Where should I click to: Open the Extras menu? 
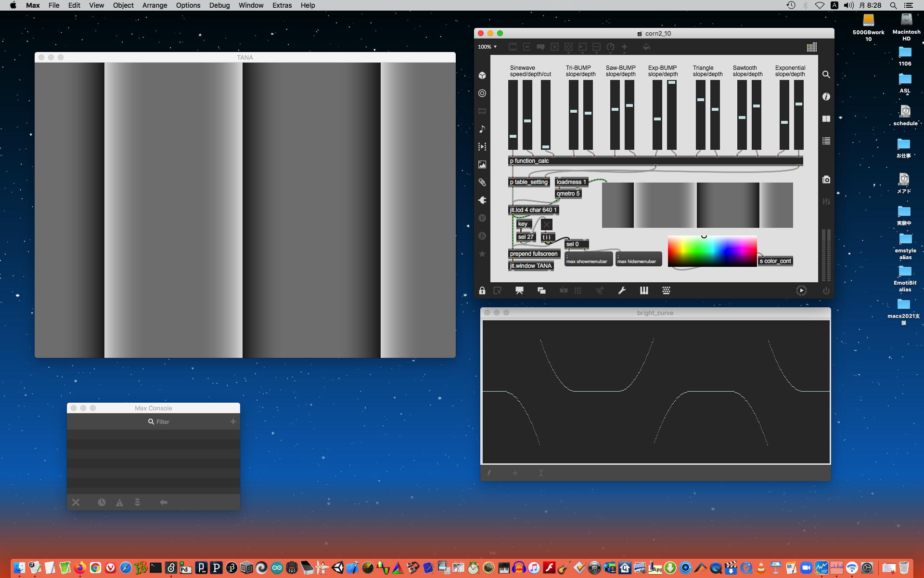[x=282, y=5]
